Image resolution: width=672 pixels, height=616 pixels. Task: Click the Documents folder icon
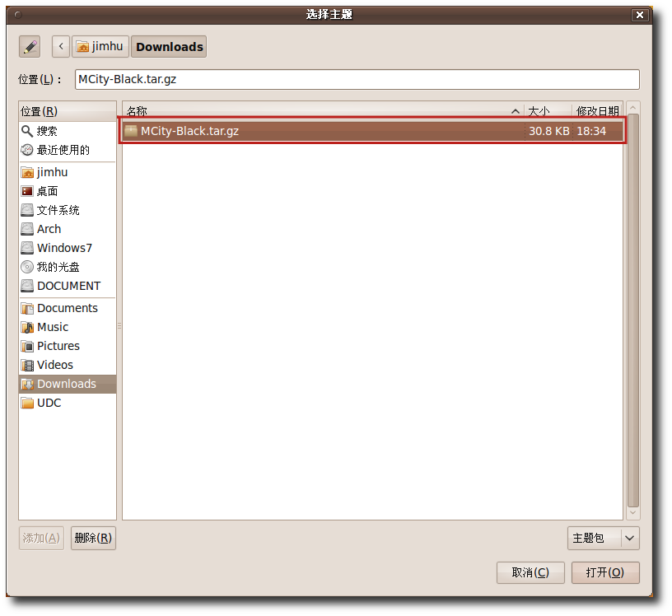(27, 308)
